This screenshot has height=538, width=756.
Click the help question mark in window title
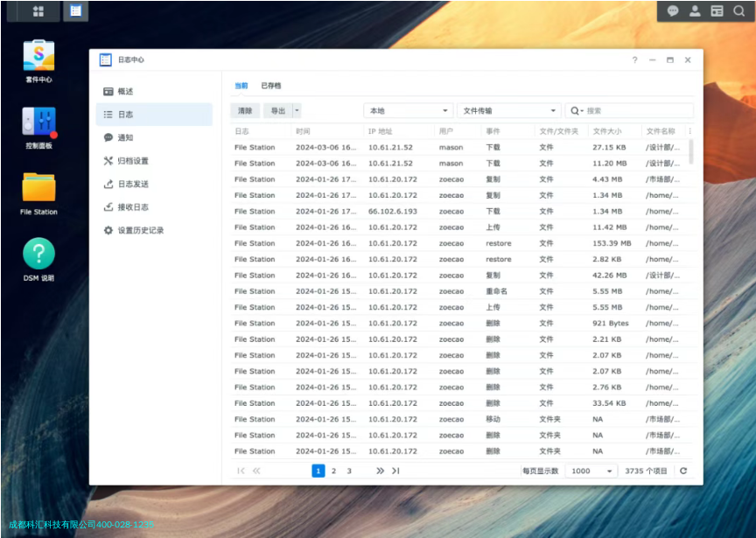tap(635, 60)
